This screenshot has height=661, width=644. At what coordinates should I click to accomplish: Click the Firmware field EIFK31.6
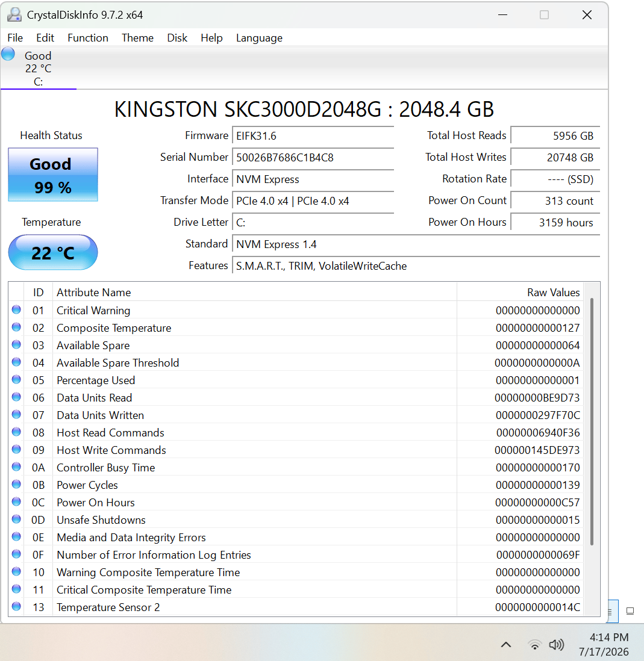coord(313,135)
